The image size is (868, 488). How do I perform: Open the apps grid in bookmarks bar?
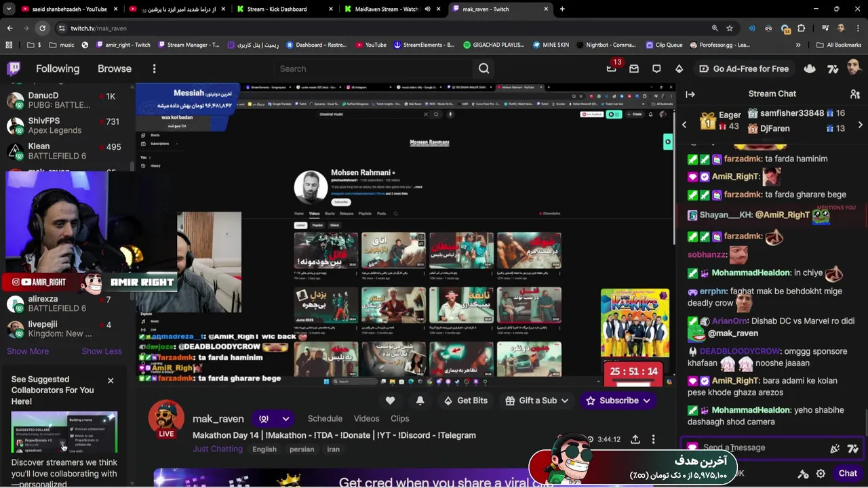coord(9,45)
